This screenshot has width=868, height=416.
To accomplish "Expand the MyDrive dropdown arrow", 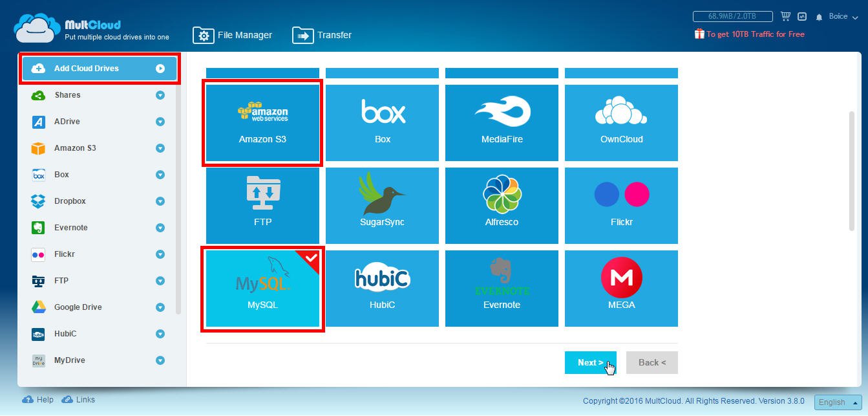I will pos(160,360).
